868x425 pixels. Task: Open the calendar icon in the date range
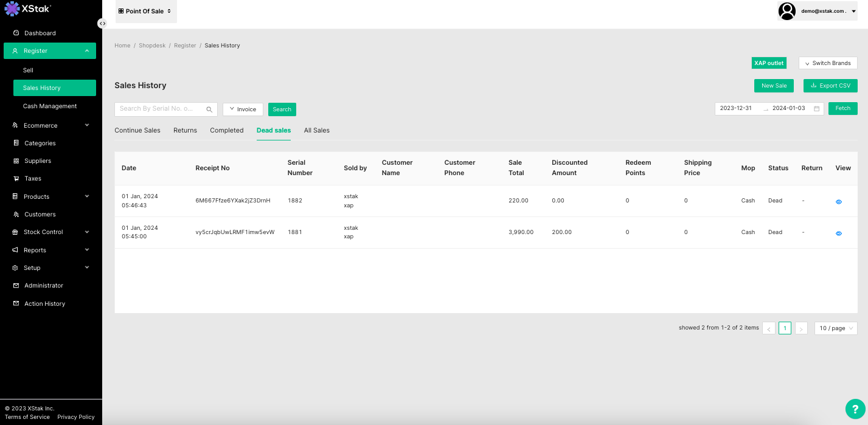(x=816, y=109)
